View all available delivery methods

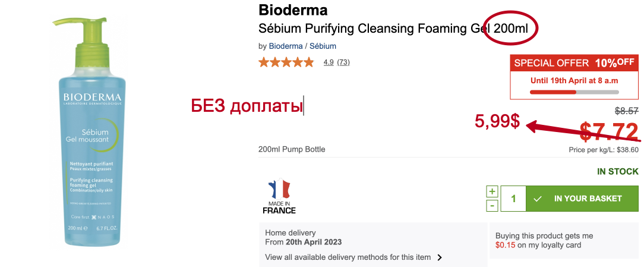coord(348,257)
